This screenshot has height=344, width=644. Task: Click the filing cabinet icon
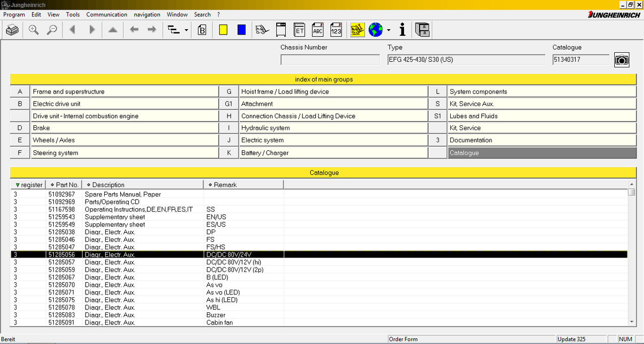click(423, 30)
